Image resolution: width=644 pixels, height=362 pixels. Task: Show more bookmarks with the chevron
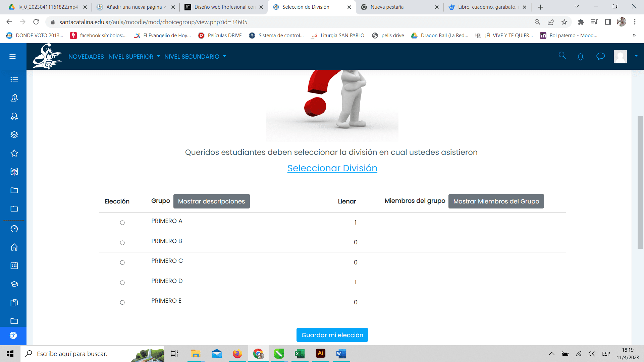pyautogui.click(x=634, y=36)
